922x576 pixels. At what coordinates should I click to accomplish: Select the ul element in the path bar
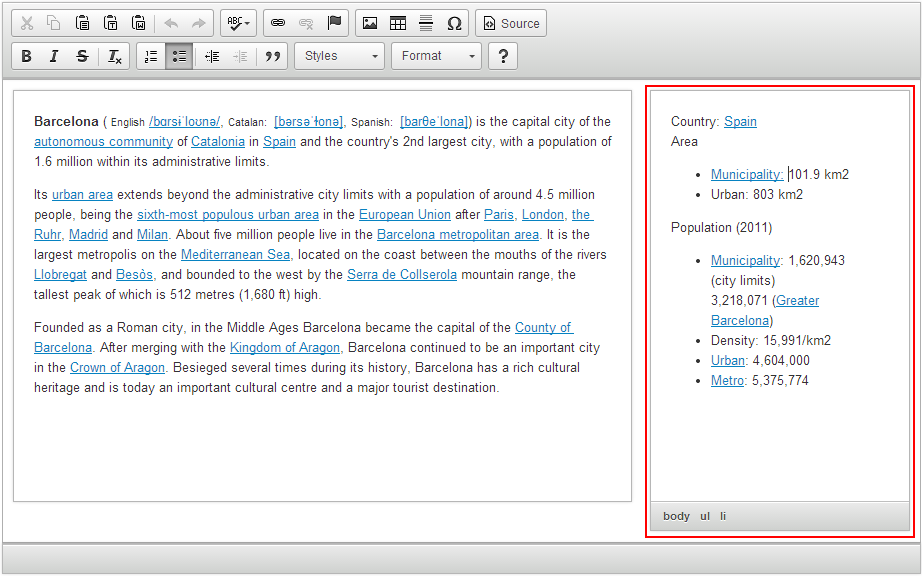[705, 516]
